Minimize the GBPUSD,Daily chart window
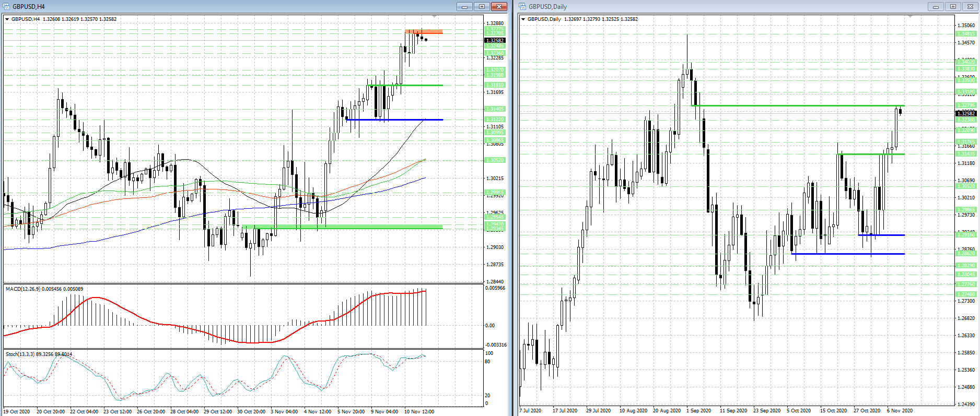Screen dimensions: 980x416 935,7
